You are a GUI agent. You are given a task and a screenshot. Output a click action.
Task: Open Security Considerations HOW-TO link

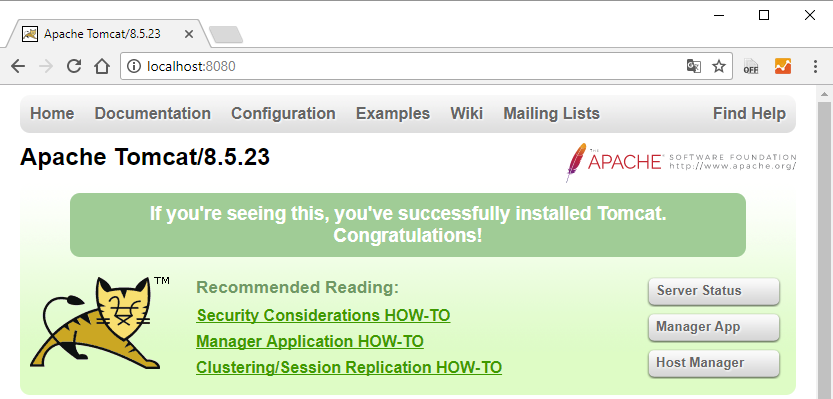coord(323,316)
